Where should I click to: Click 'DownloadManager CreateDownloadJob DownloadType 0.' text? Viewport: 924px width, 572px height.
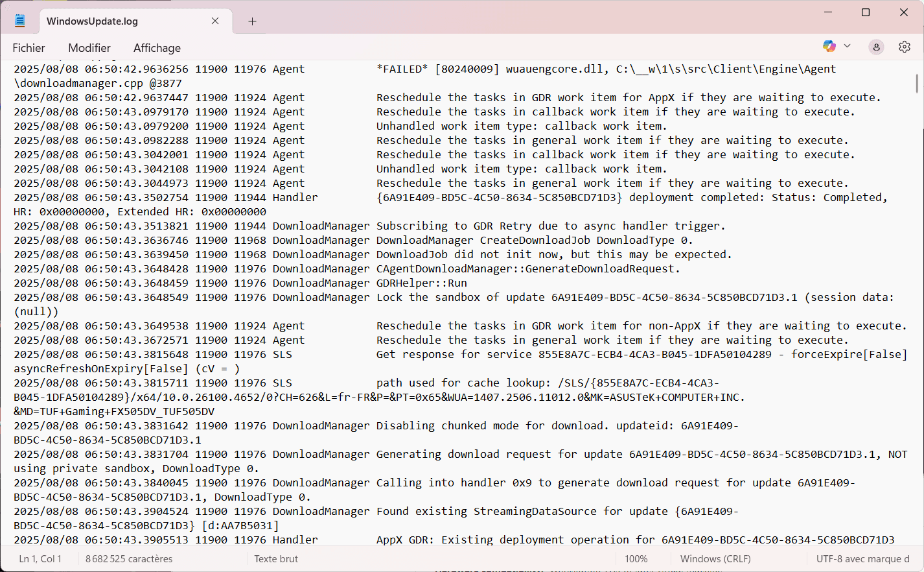coord(535,240)
